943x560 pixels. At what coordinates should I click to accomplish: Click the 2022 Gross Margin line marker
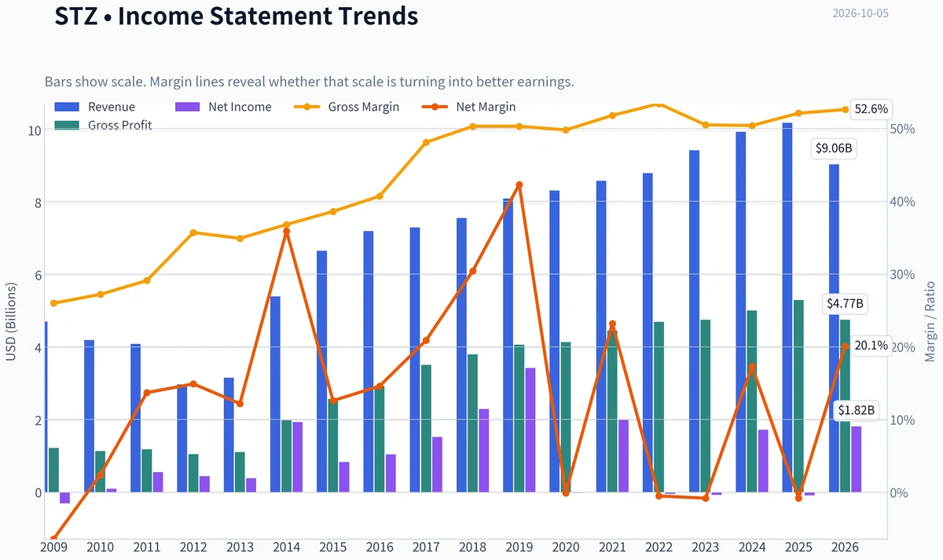pyautogui.click(x=659, y=104)
